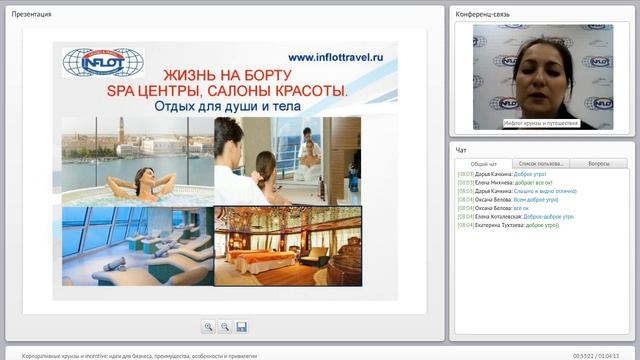The height and width of the screenshot is (360, 640).
Task: Click the playback time counter at bottom right
Action: [x=596, y=356]
